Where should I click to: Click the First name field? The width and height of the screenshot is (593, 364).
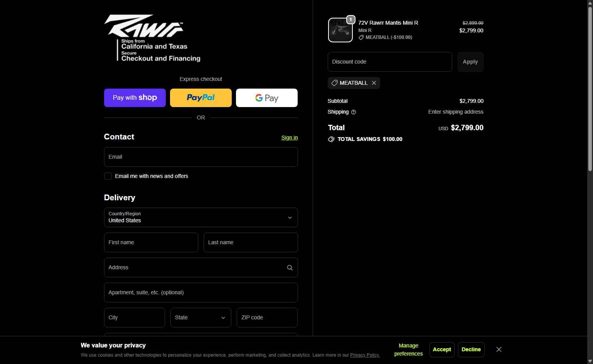click(151, 242)
